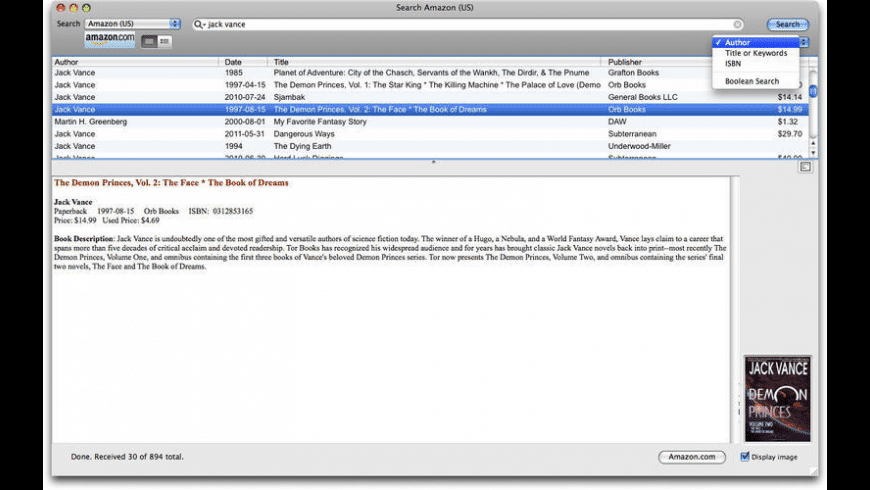Click Martin H. Greenberg author cell

click(90, 122)
